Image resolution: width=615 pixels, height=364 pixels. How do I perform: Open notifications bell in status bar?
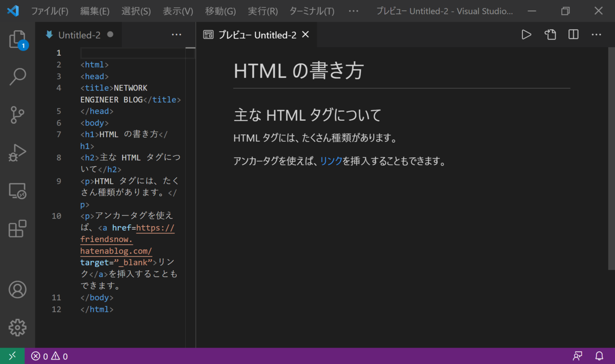coord(599,356)
